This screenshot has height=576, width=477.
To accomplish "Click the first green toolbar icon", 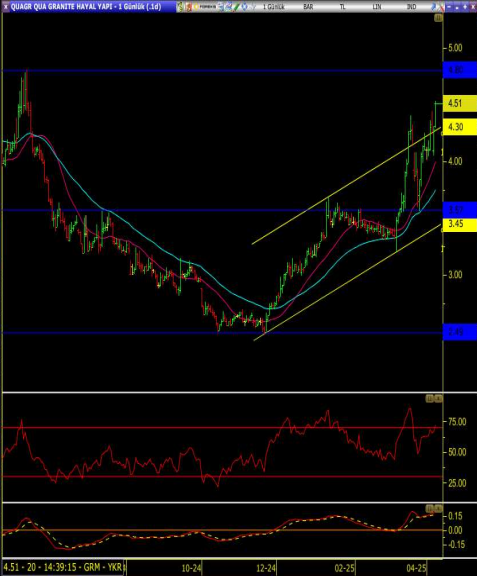I will point(180,7).
